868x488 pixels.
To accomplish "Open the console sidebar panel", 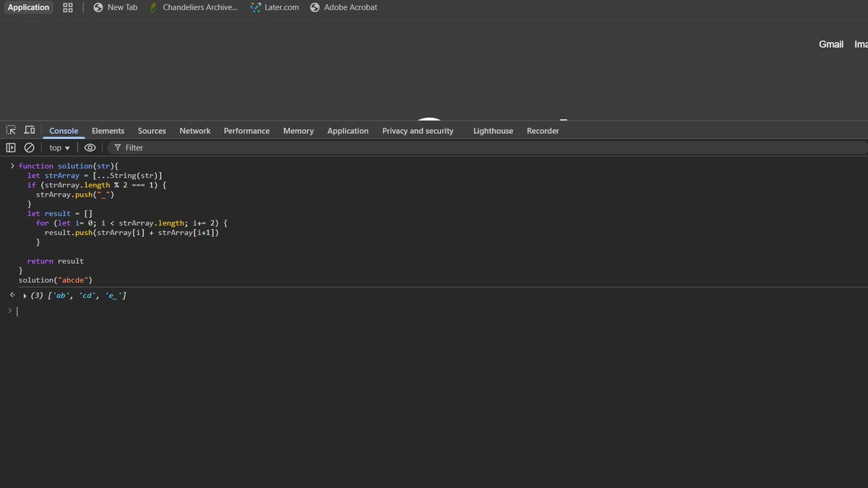I will (12, 147).
